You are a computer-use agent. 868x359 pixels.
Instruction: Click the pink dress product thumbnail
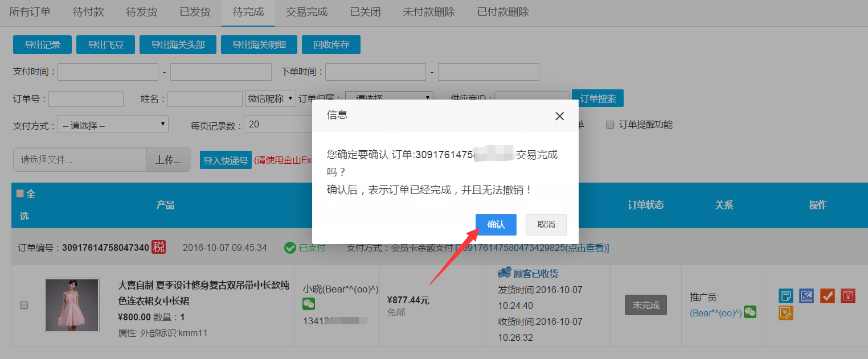(x=72, y=305)
